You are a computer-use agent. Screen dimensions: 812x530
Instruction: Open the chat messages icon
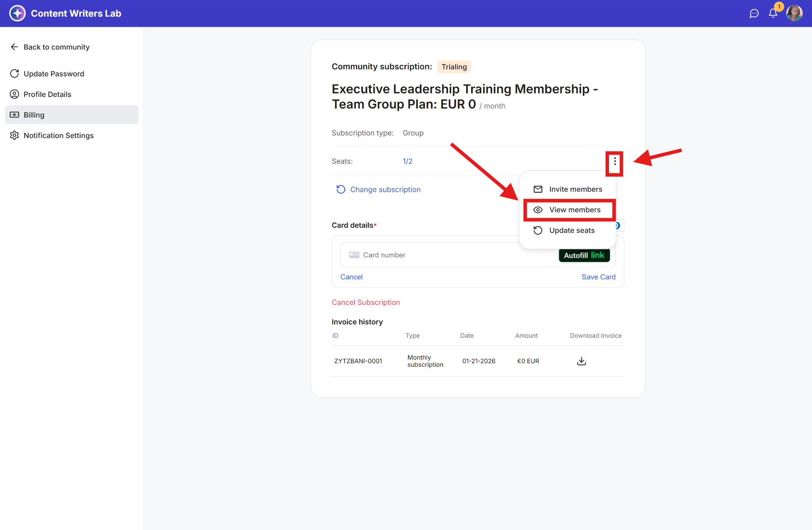click(754, 13)
